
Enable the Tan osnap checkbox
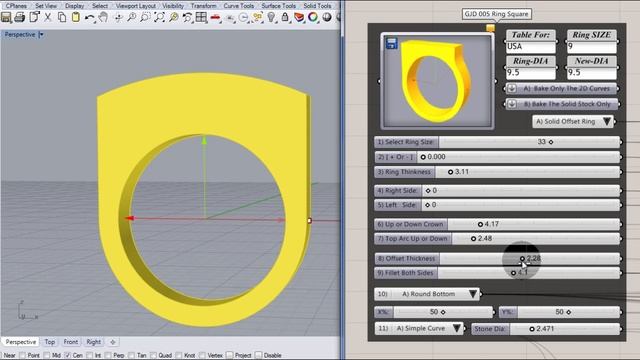click(x=131, y=356)
